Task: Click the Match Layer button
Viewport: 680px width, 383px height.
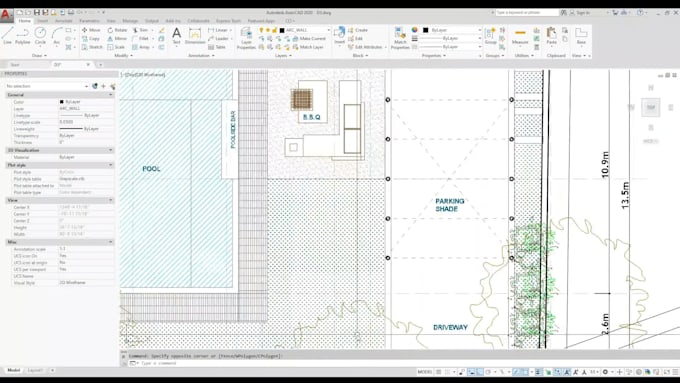Action: [308, 47]
